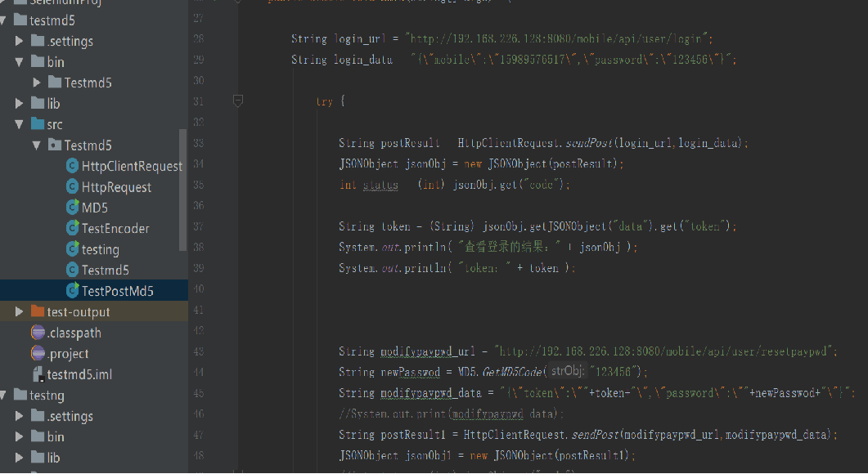
Task: Click the blue src source folder icon
Action: pos(38,124)
